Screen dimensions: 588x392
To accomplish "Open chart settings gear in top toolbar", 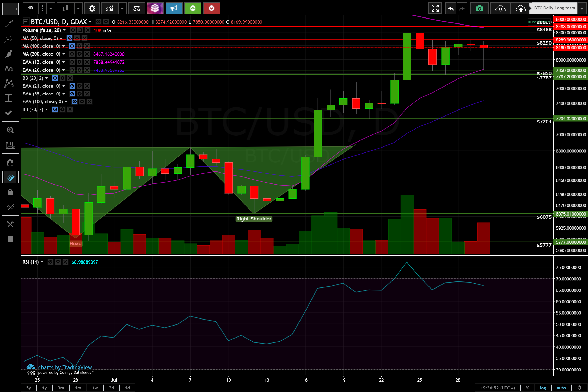I will click(92, 9).
